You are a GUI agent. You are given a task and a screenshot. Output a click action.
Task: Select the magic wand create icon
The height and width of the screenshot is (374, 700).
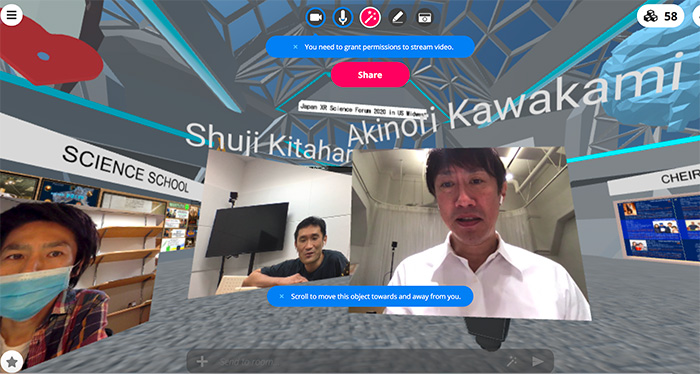[370, 17]
